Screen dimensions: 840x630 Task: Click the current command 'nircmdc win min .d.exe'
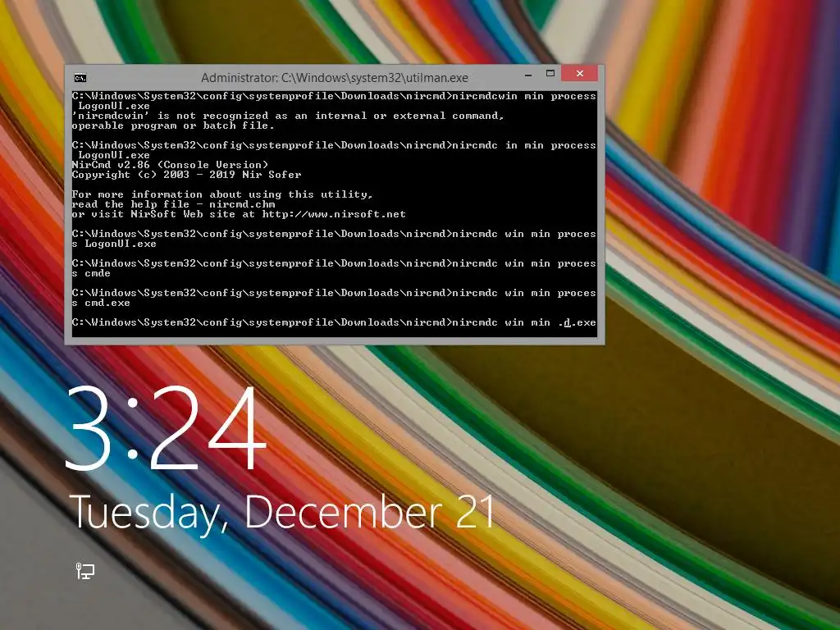pyautogui.click(x=524, y=322)
